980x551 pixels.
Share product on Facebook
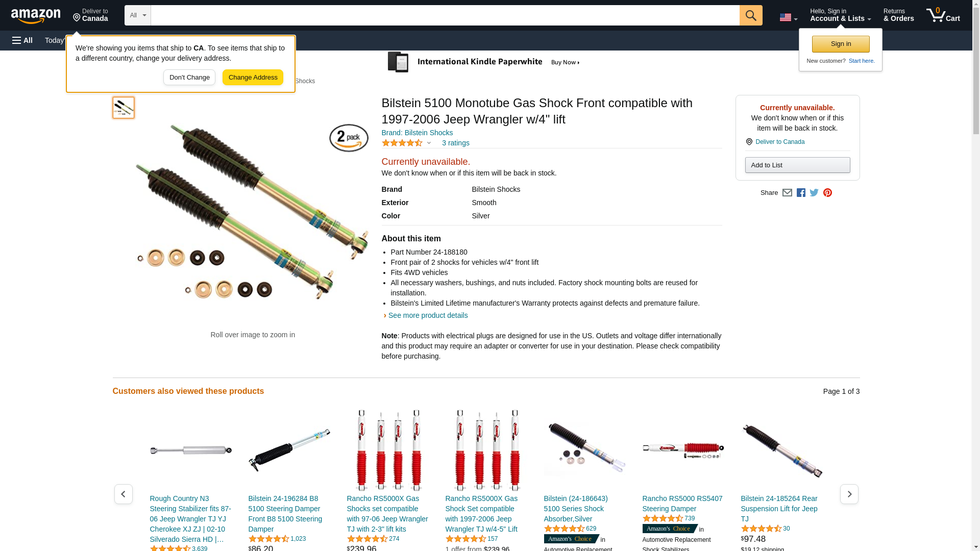(801, 193)
